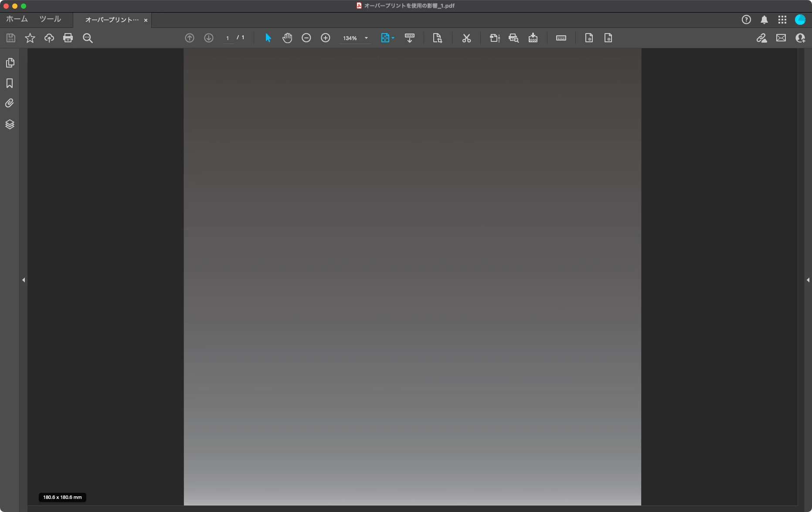
Task: Zoom out with the minus icon
Action: coord(306,38)
